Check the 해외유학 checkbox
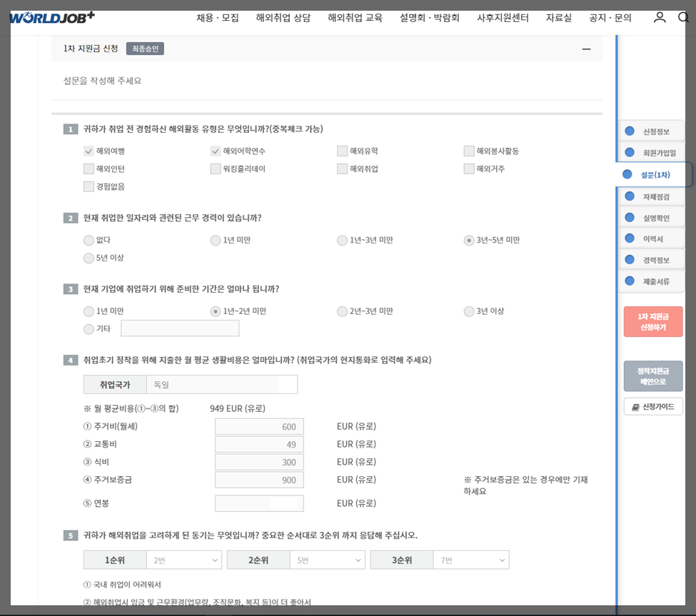 (x=342, y=151)
